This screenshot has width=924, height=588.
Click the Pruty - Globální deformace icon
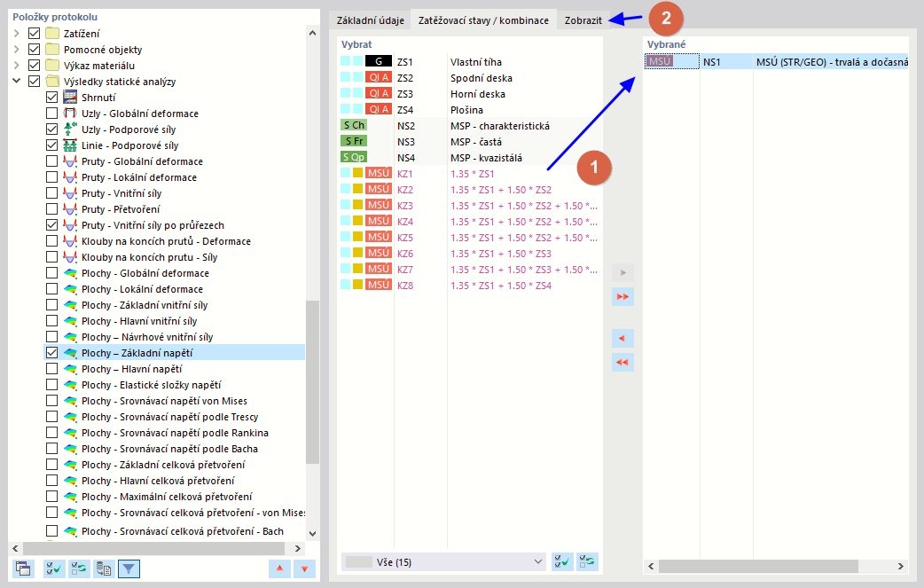[x=70, y=161]
